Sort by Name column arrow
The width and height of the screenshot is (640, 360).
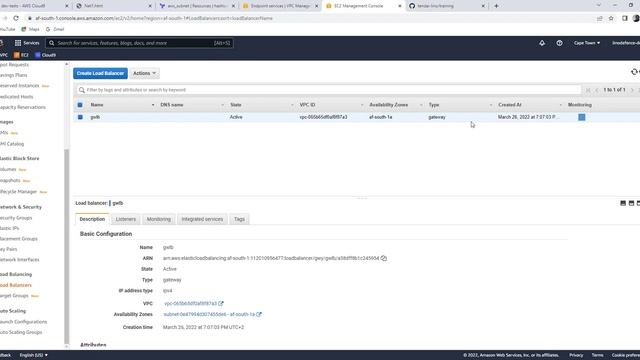(153, 105)
